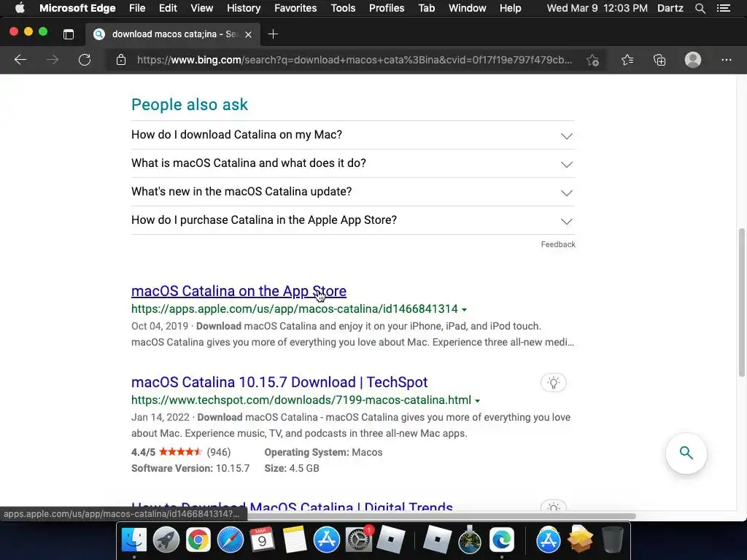Open a new tab with plus
Viewport: 747px width, 560px height.
[x=273, y=34]
